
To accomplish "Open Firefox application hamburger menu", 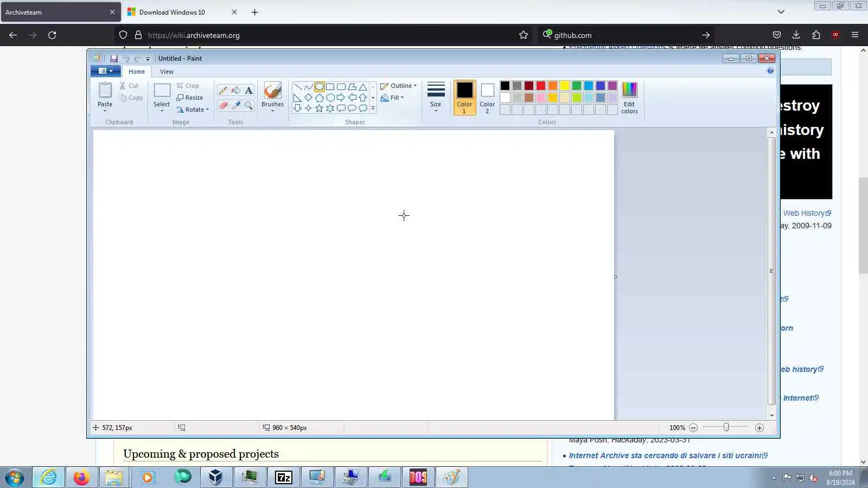I will coord(855,35).
